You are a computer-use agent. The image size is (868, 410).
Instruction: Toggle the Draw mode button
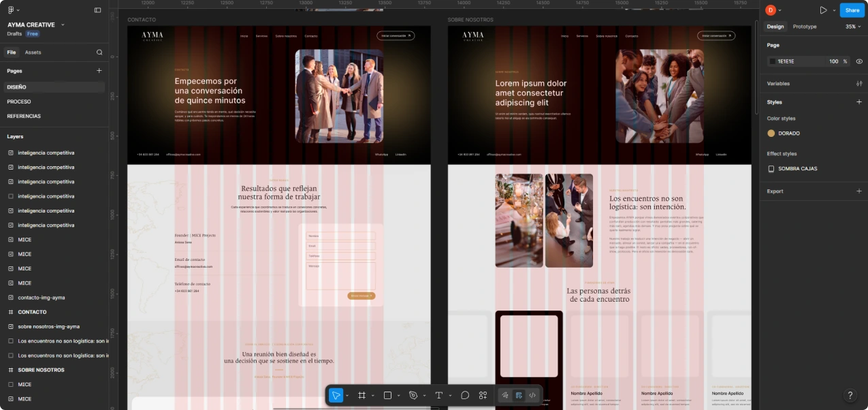click(504, 395)
